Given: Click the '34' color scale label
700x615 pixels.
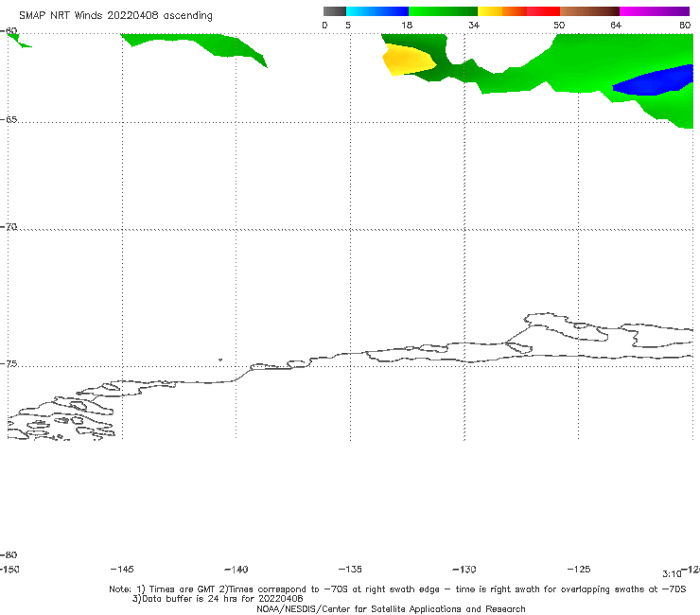Looking at the screenshot, I should pyautogui.click(x=474, y=26).
